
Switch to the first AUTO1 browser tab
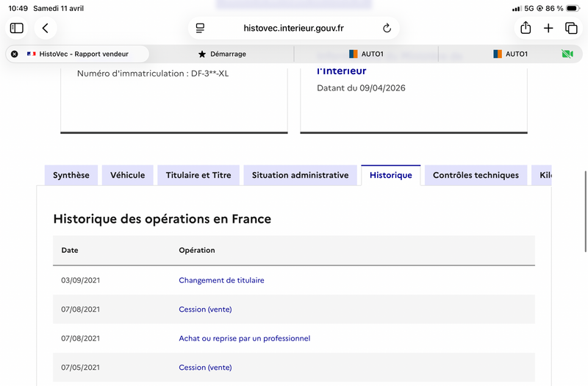tap(366, 54)
